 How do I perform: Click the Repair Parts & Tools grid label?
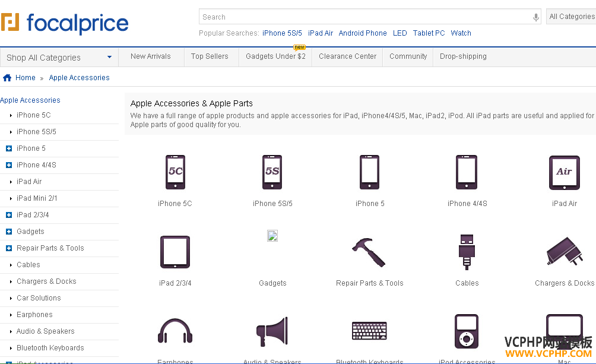(x=369, y=283)
